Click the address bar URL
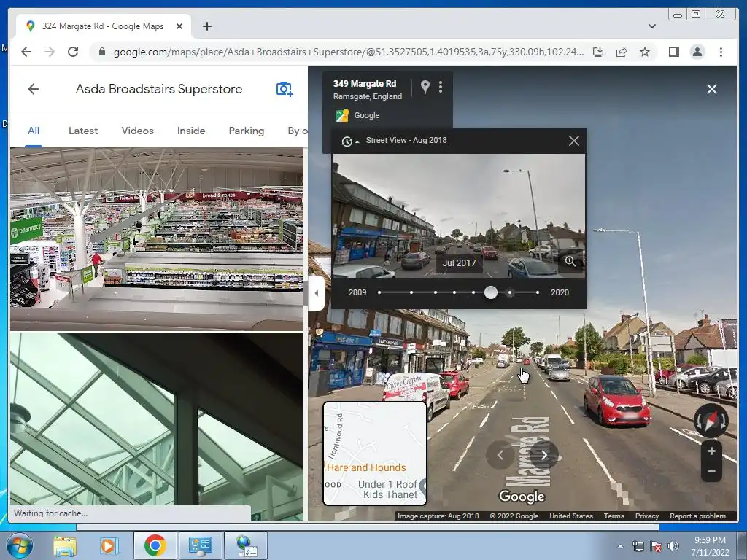Viewport: 747px width, 560px height. 348,52
